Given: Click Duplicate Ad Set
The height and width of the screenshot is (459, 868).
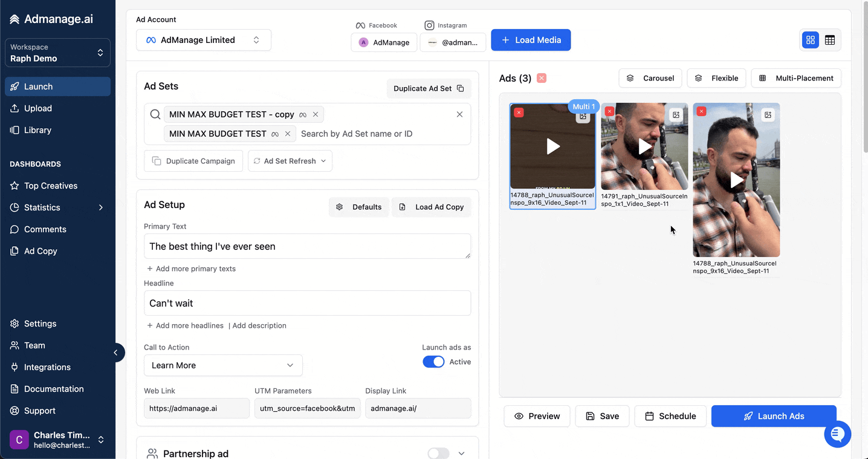Looking at the screenshot, I should tap(429, 88).
